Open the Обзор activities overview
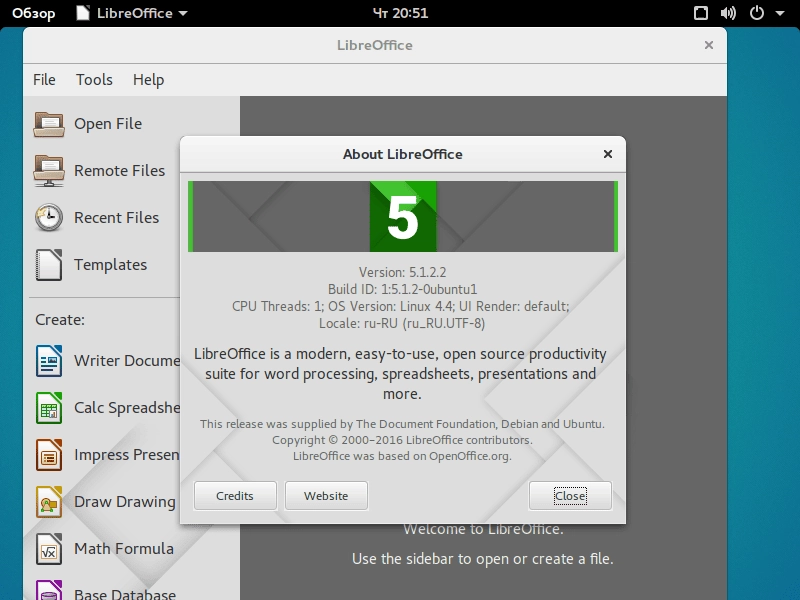This screenshot has height=600, width=800. tap(34, 13)
